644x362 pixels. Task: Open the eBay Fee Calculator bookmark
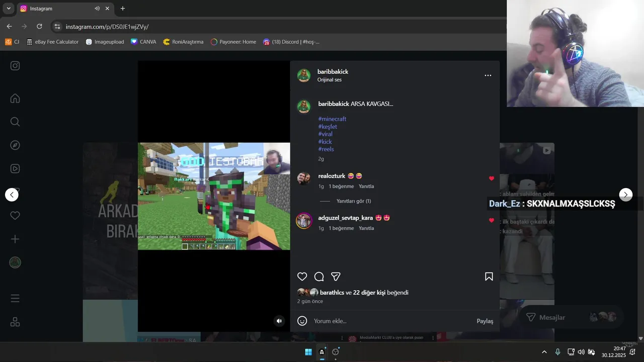coord(53,42)
